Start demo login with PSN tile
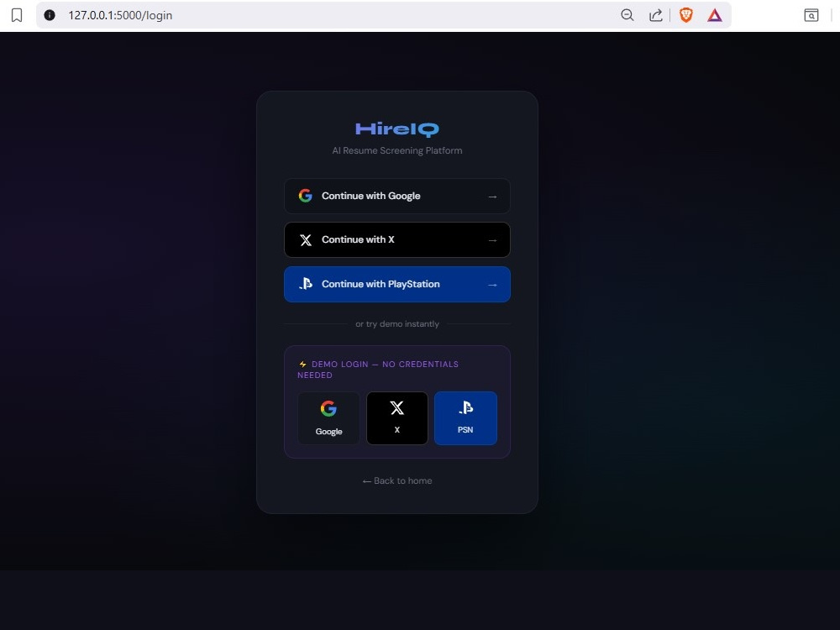Viewport: 840px width, 630px height. (465, 417)
